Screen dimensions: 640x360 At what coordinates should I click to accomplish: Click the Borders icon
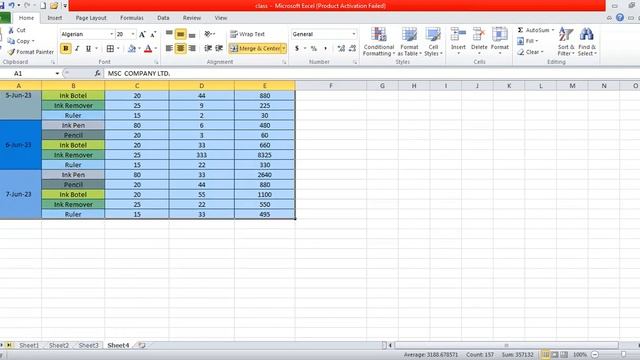click(x=110, y=49)
